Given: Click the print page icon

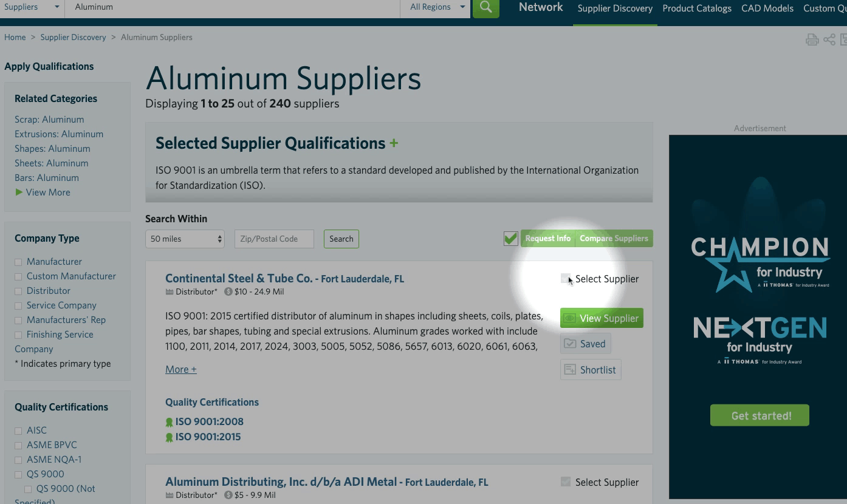Looking at the screenshot, I should 812,40.
